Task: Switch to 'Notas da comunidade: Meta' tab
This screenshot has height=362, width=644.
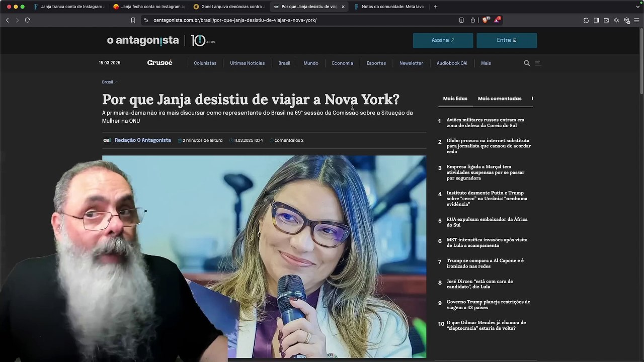Action: point(389,7)
